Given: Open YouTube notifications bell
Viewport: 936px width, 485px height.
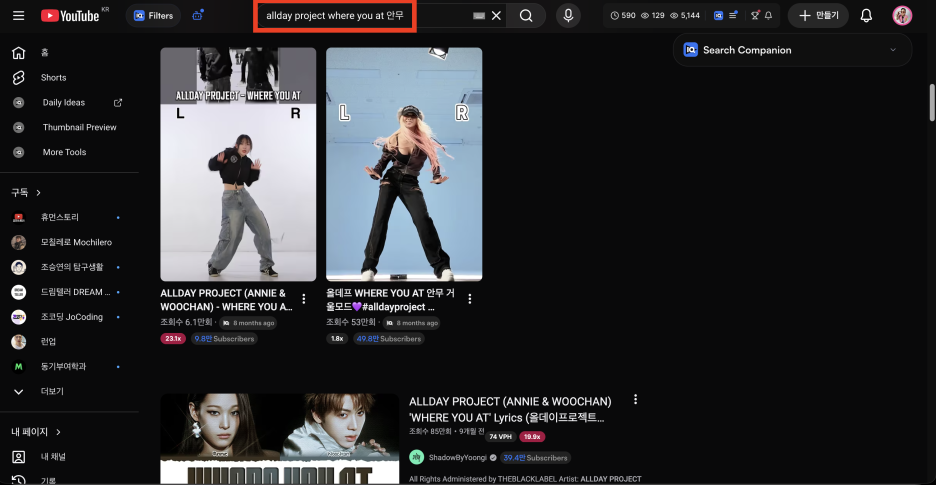Looking at the screenshot, I should [x=866, y=16].
